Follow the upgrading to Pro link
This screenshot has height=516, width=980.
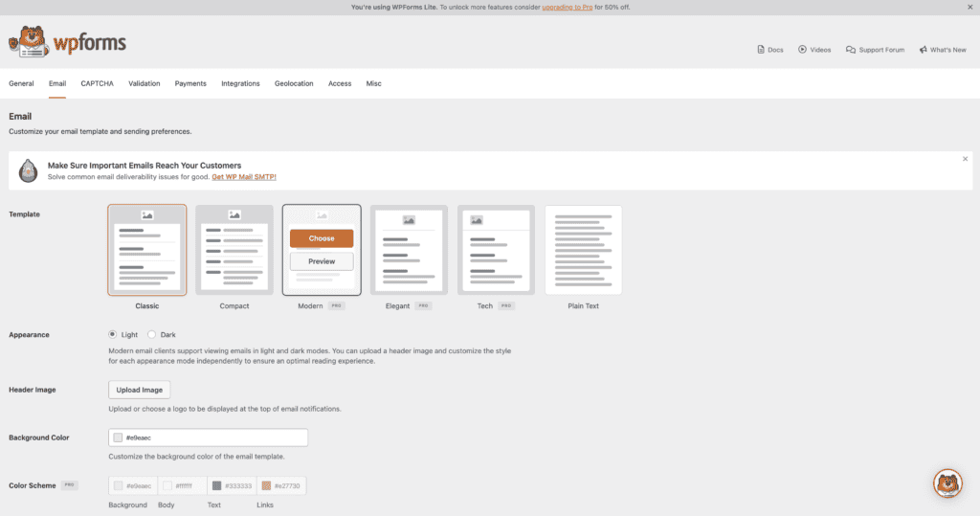point(567,7)
